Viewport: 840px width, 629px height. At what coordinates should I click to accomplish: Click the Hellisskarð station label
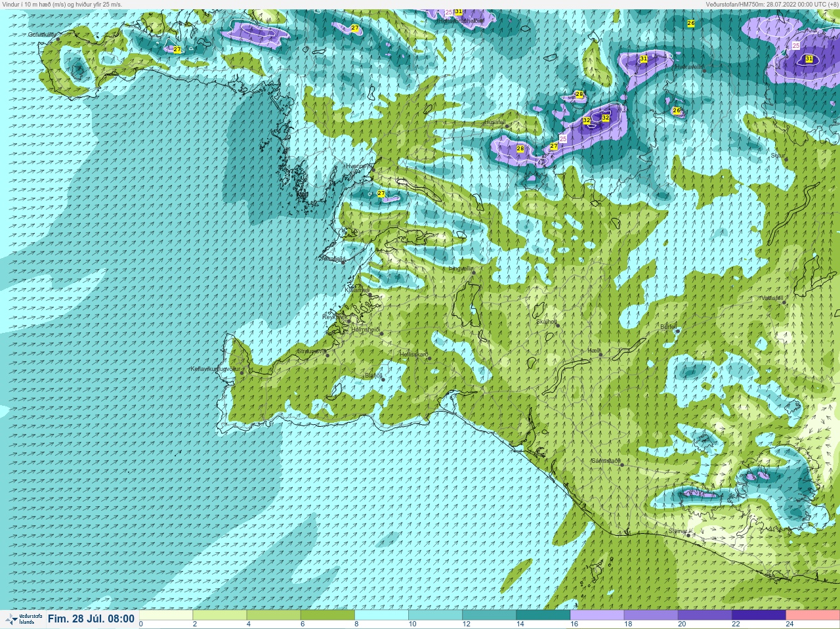coord(414,355)
